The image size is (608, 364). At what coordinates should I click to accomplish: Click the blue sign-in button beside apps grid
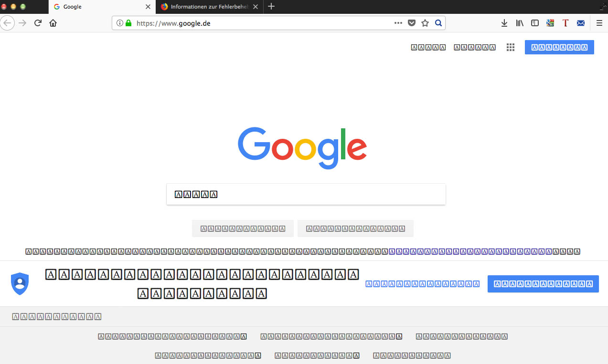[559, 47]
